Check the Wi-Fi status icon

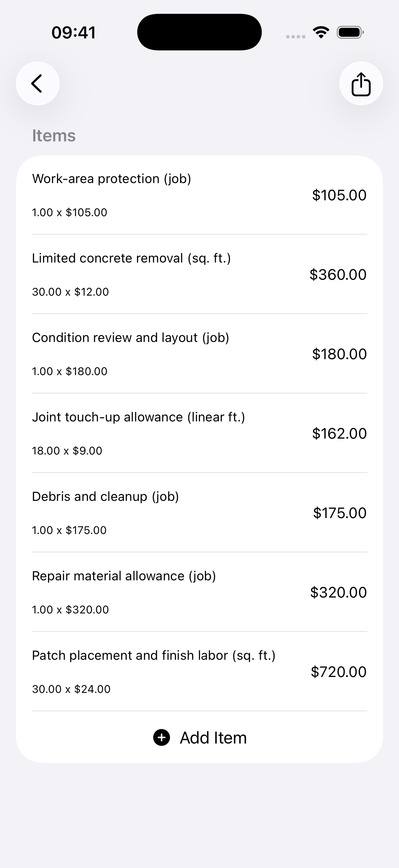[x=321, y=32]
